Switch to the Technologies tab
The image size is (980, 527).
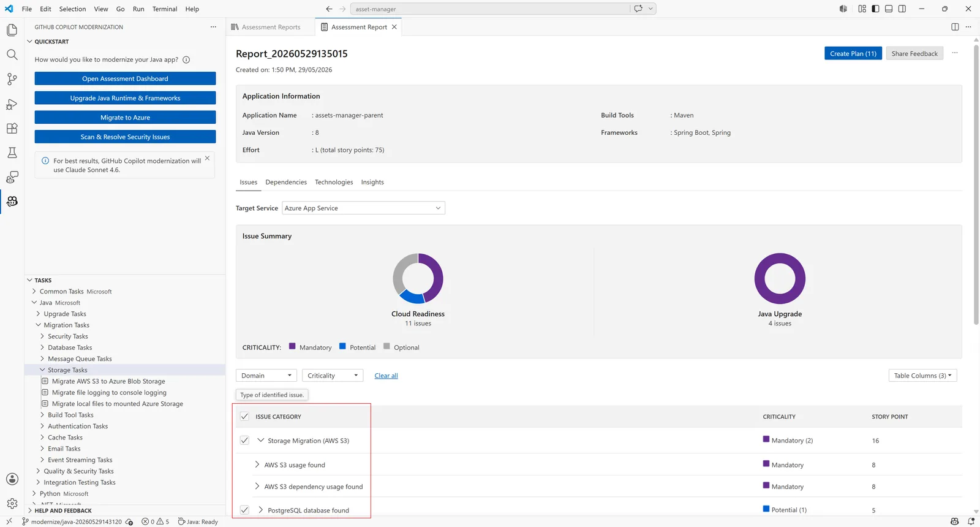334,183
